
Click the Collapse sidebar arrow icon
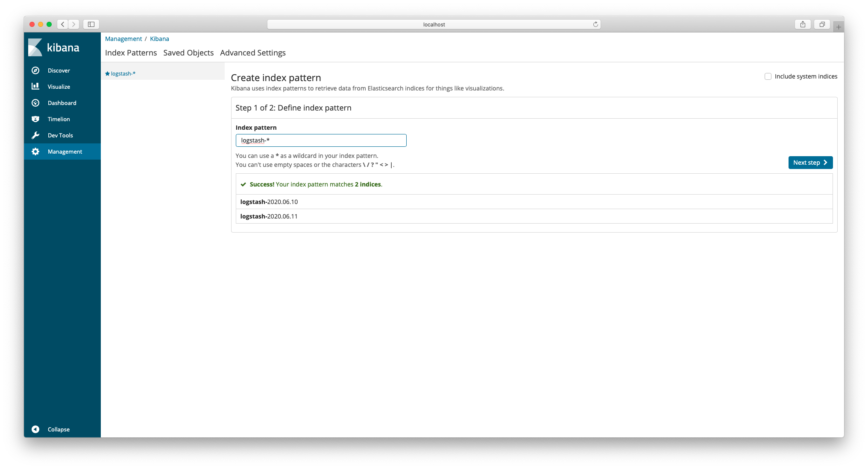tap(35, 429)
